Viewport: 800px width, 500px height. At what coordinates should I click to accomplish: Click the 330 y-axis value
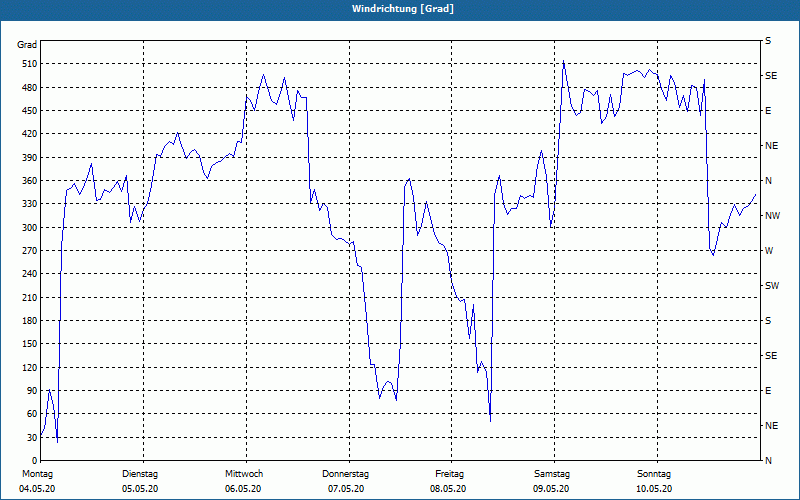tap(30, 204)
